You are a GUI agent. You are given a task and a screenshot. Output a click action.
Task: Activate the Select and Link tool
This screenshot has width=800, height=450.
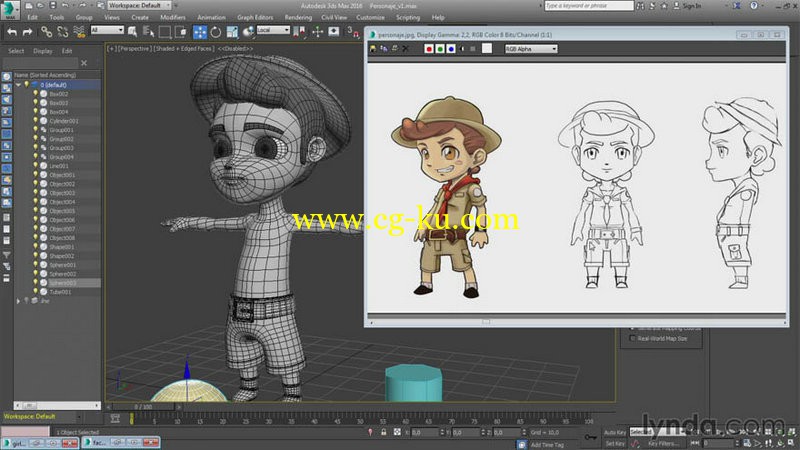pyautogui.click(x=46, y=32)
